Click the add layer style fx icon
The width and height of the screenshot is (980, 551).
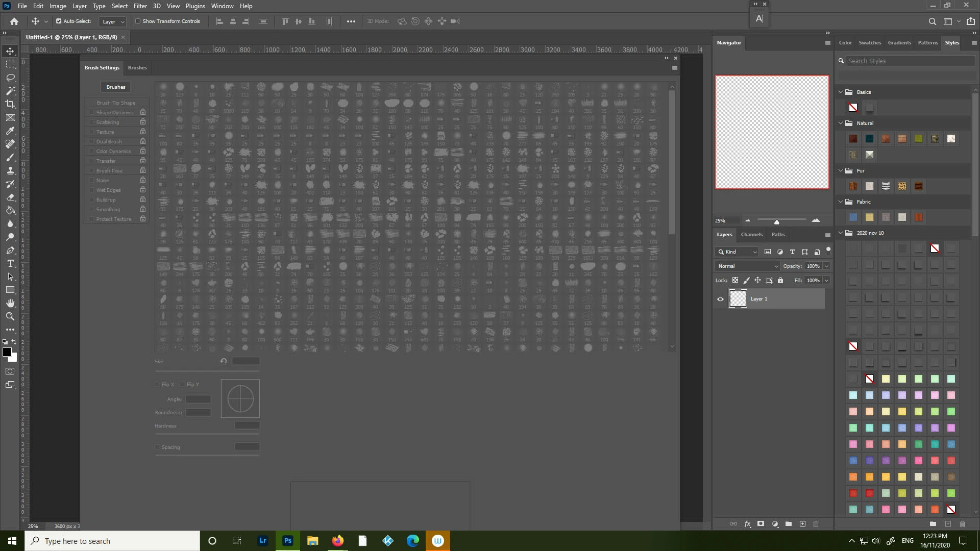pyautogui.click(x=747, y=524)
